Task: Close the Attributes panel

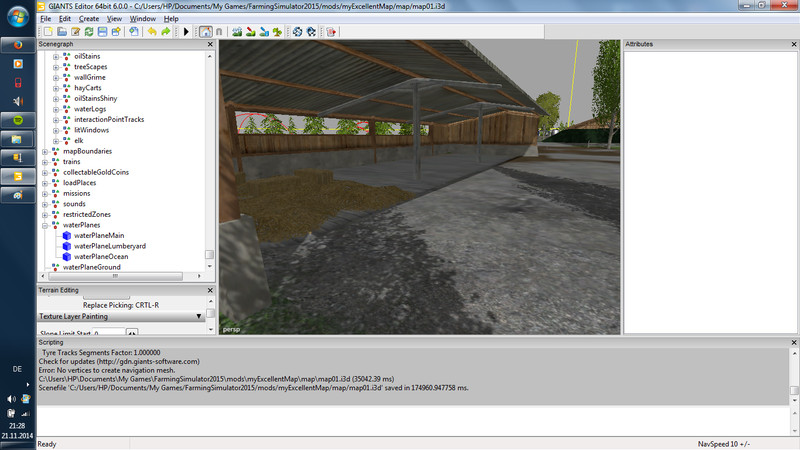Action: click(x=794, y=44)
